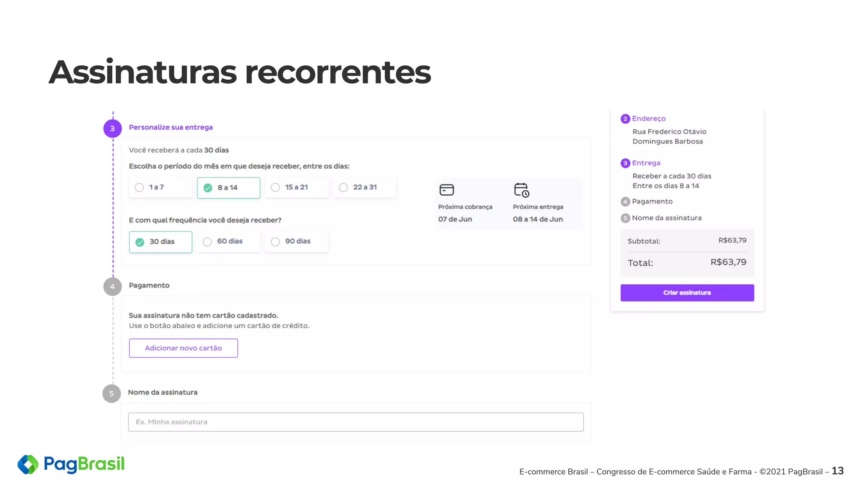This screenshot has width=868, height=488.
Task: Click the credit card icon above Próxima cobrança
Action: pyautogui.click(x=447, y=190)
